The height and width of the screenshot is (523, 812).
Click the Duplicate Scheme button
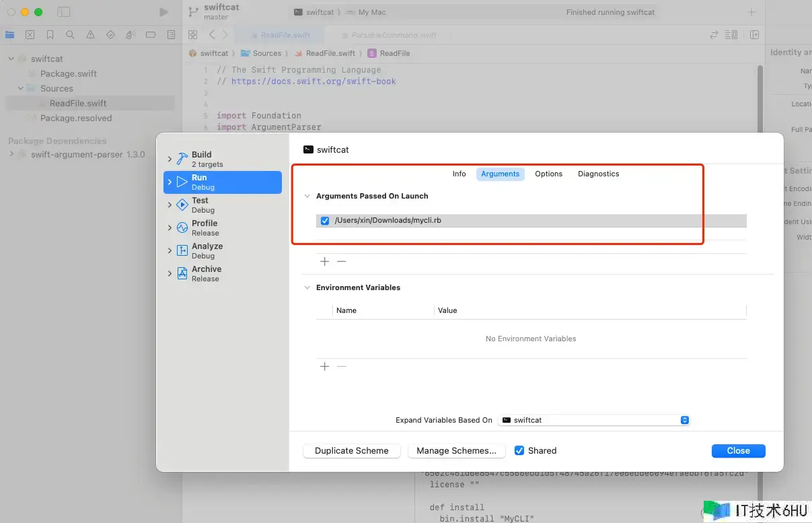tap(351, 450)
